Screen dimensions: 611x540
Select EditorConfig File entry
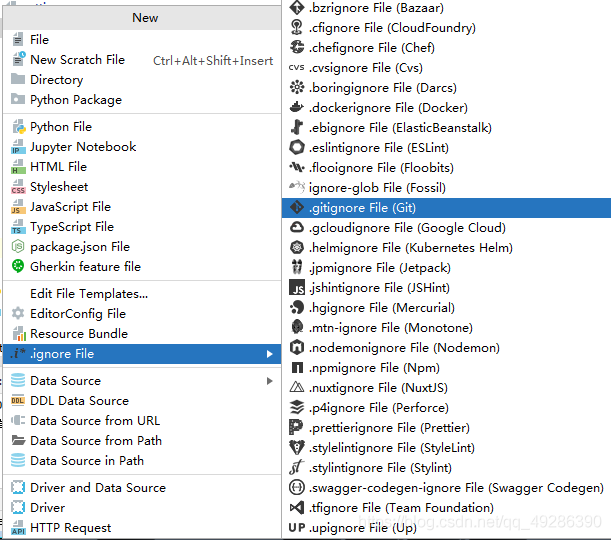[x=142, y=314]
